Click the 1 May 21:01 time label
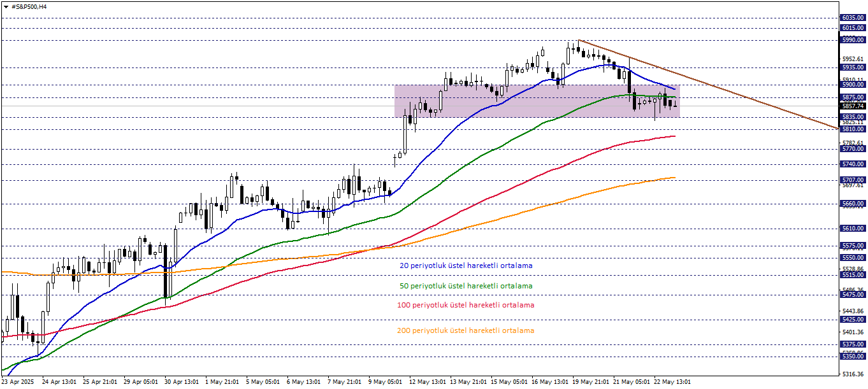Image resolution: width=868 pixels, height=389 pixels. click(x=222, y=383)
